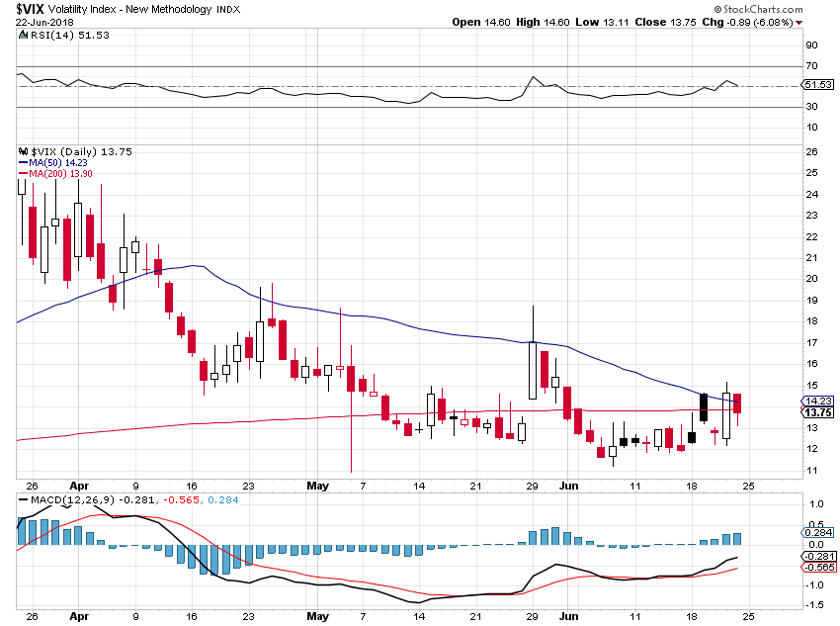Click the May label on the price panel date axis
This screenshot has width=840, height=626.
317,486
